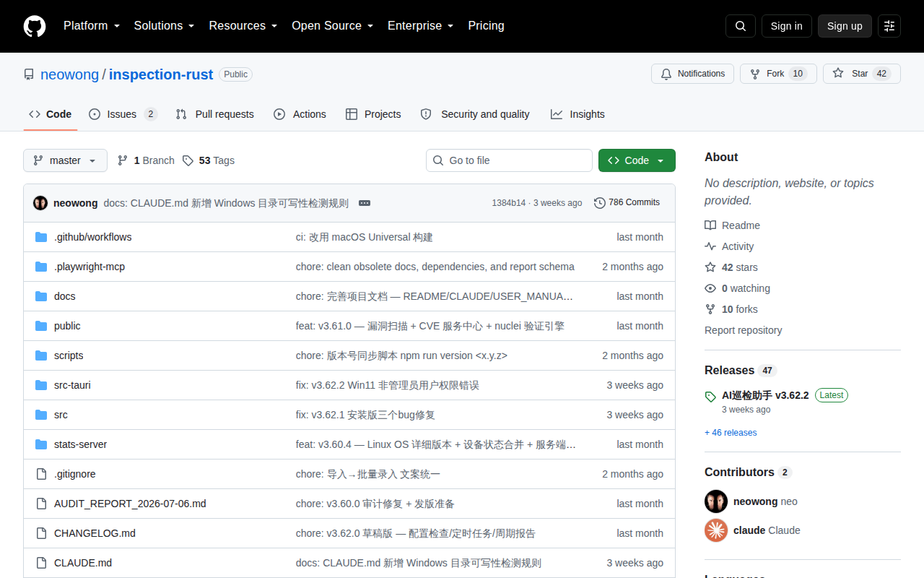Open the inspection-rust repository link

pos(161,74)
